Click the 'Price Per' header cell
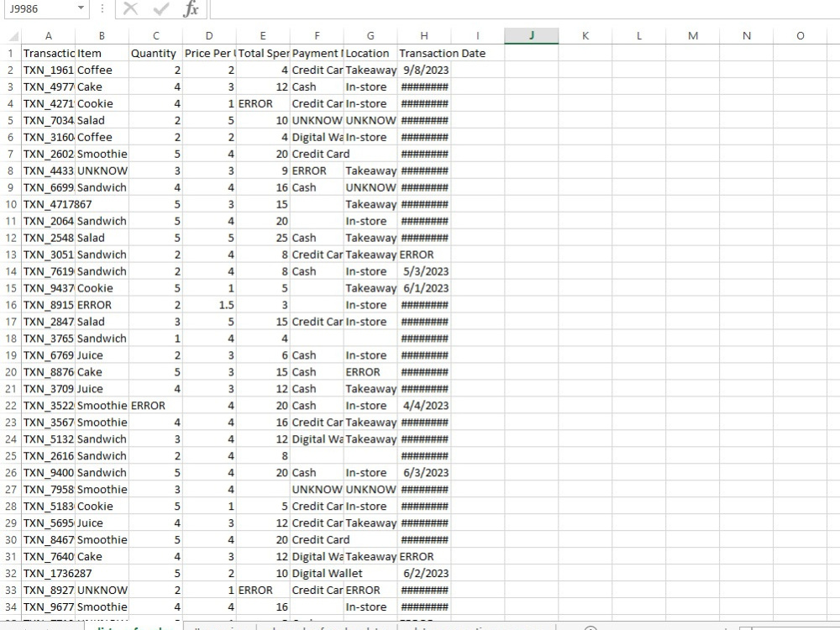Image resolution: width=840 pixels, height=630 pixels. tap(209, 53)
